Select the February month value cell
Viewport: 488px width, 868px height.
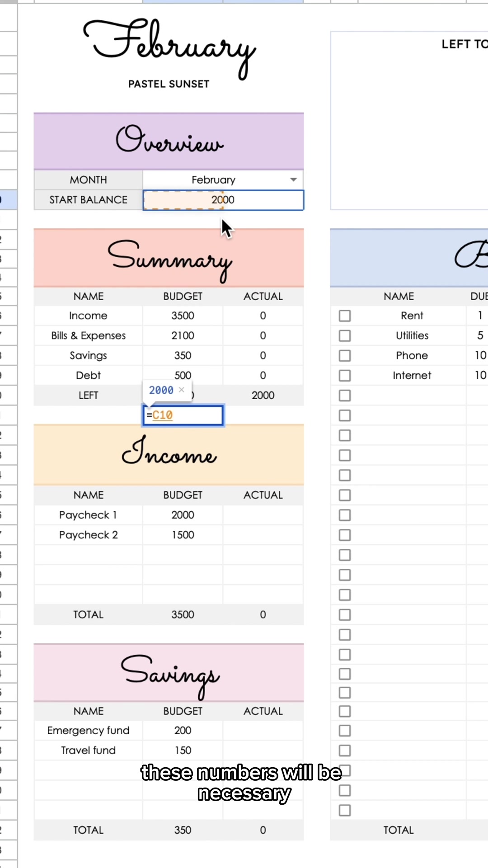pos(223,180)
